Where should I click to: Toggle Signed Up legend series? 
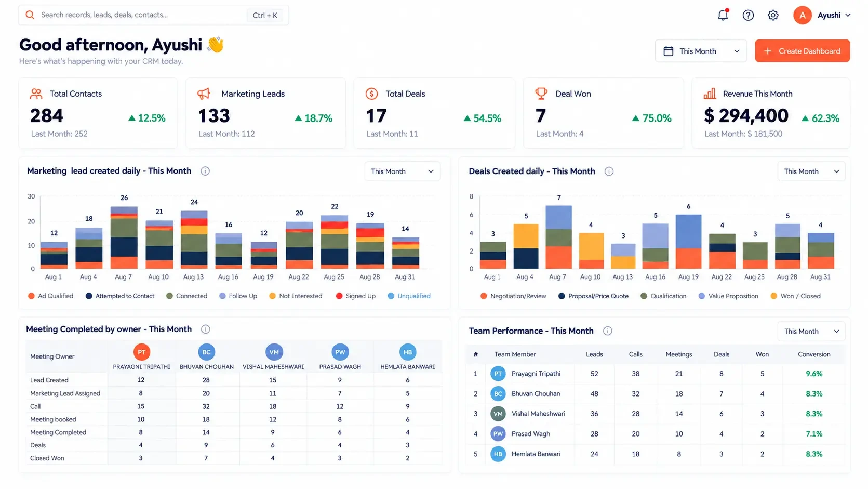[x=356, y=296]
